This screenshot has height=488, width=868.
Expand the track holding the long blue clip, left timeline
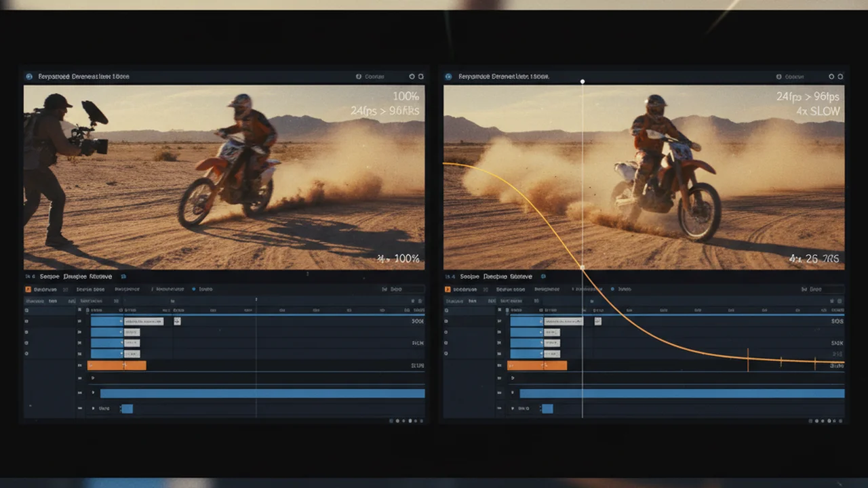point(94,392)
